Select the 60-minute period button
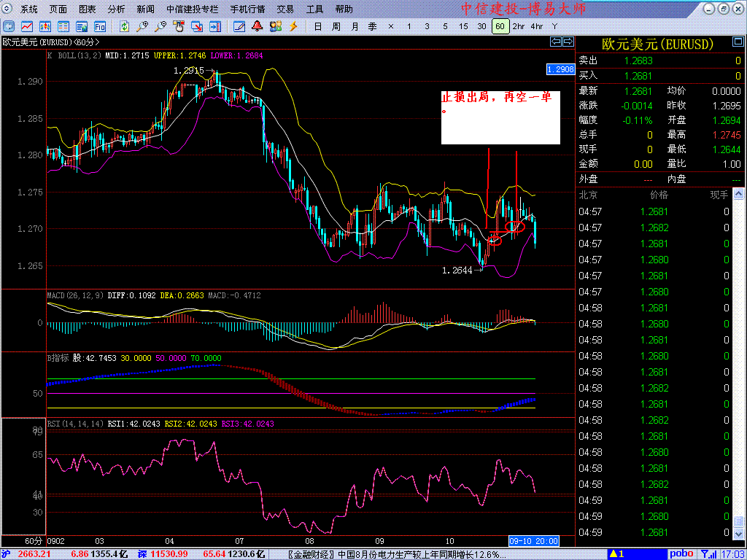 point(500,27)
